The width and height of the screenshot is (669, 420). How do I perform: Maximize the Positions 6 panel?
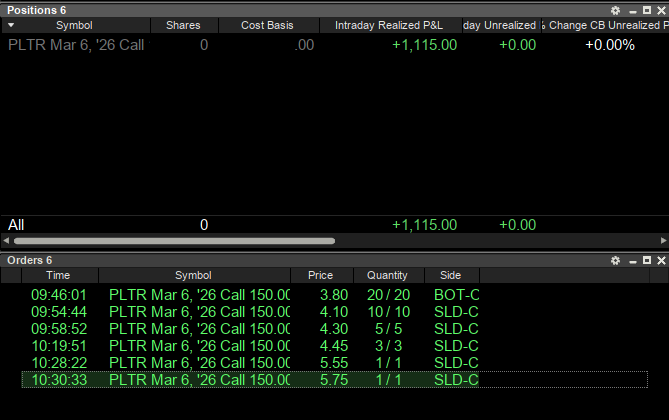[x=647, y=10]
